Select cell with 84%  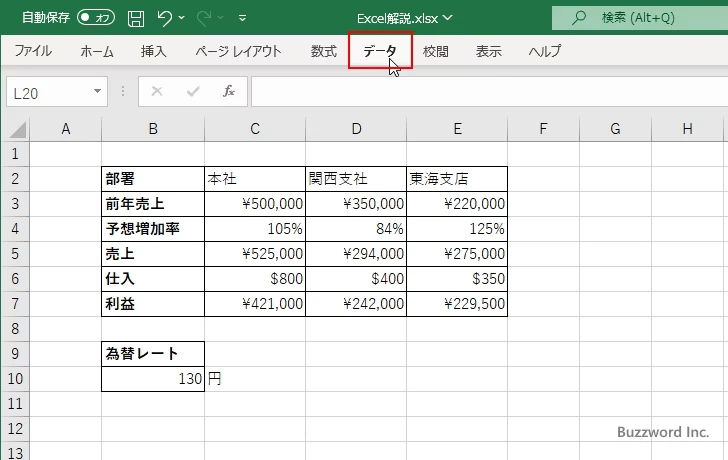356,229
